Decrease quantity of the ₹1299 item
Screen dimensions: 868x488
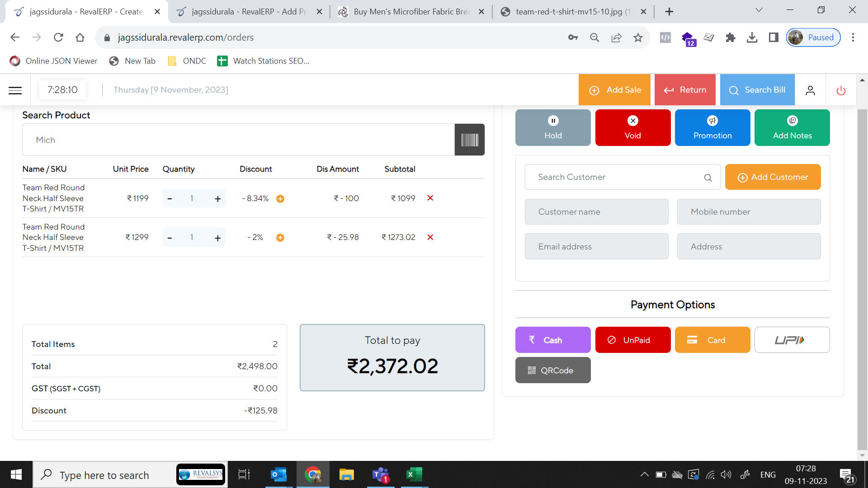(x=170, y=238)
